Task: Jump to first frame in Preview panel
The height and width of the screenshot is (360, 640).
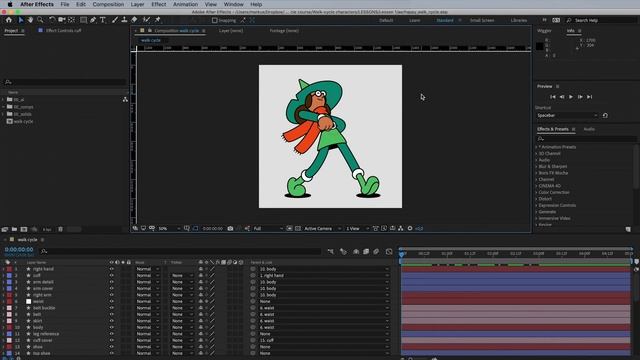Action: coord(553,97)
